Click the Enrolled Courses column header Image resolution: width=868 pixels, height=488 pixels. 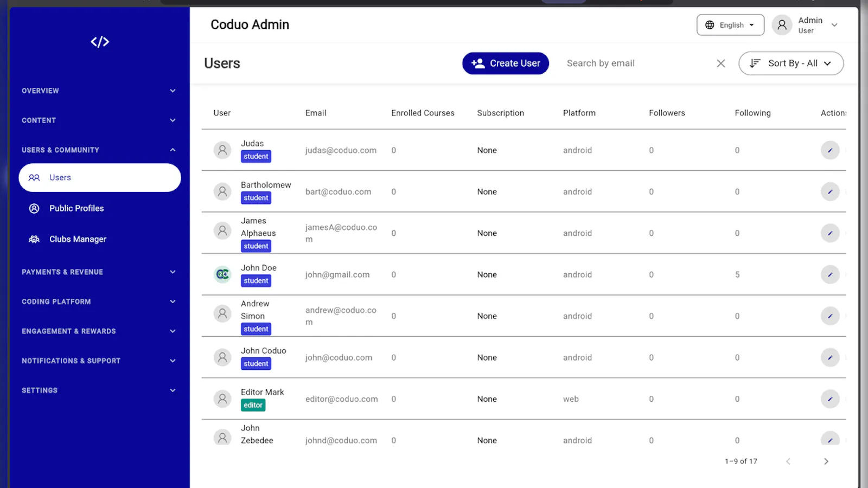point(423,113)
